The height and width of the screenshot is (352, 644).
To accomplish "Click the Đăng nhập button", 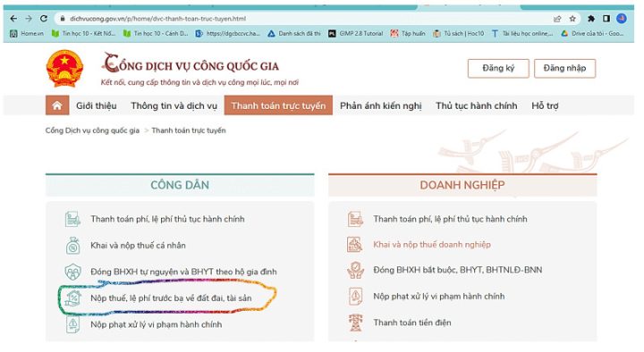I will 564,68.
